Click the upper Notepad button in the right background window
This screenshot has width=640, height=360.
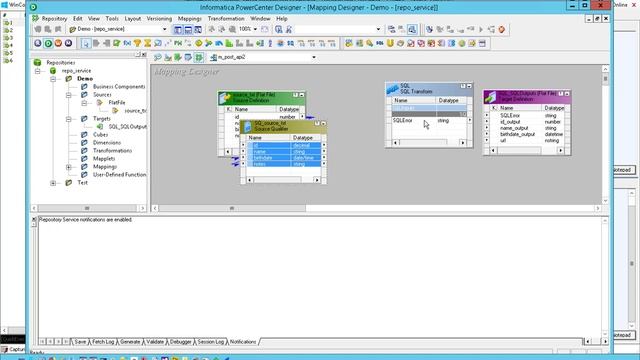(x=623, y=169)
